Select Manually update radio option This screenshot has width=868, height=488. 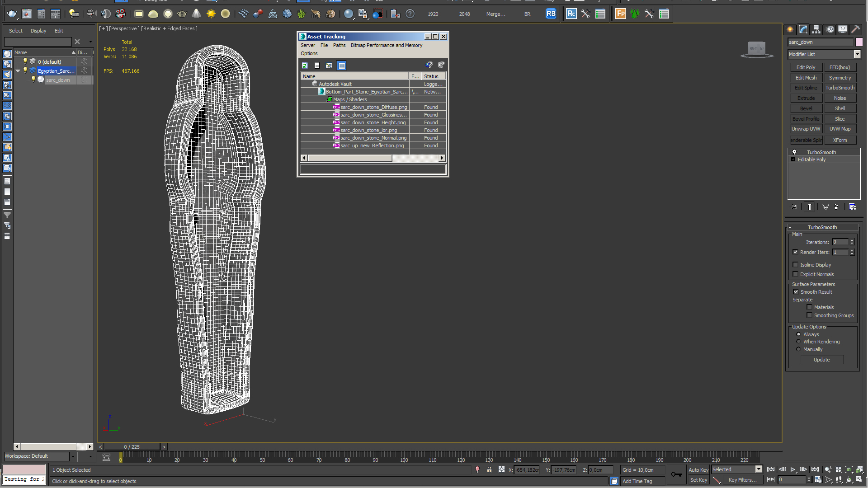click(798, 349)
